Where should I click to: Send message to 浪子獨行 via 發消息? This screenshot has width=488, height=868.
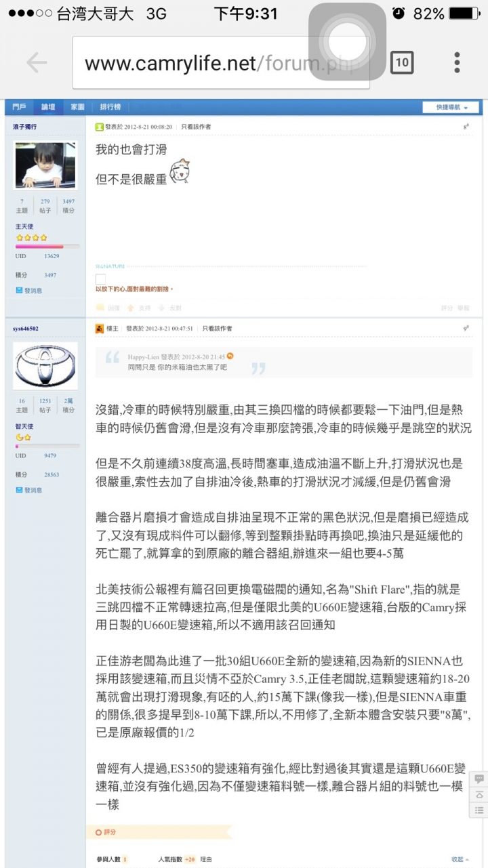pos(29,290)
